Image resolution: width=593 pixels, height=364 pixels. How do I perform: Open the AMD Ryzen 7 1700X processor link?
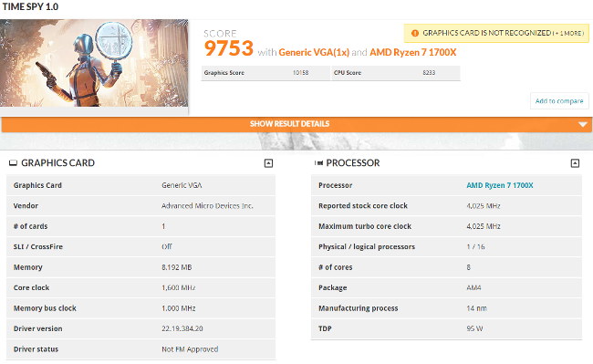pos(500,185)
